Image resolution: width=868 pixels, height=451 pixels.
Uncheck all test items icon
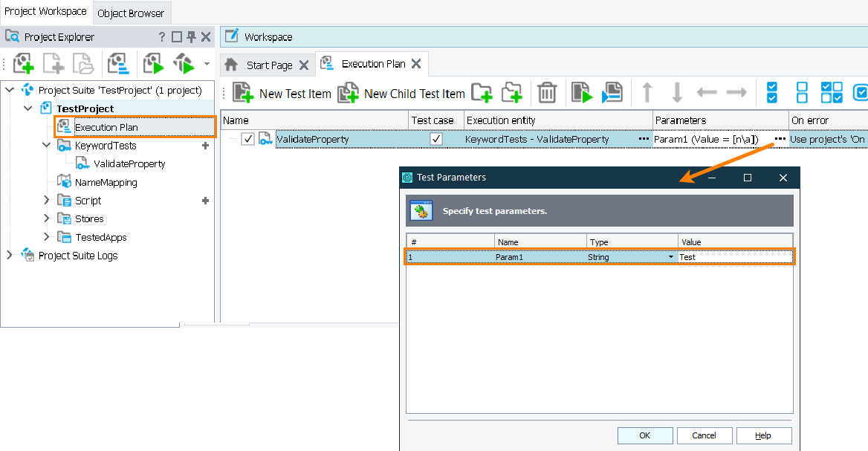tap(801, 92)
